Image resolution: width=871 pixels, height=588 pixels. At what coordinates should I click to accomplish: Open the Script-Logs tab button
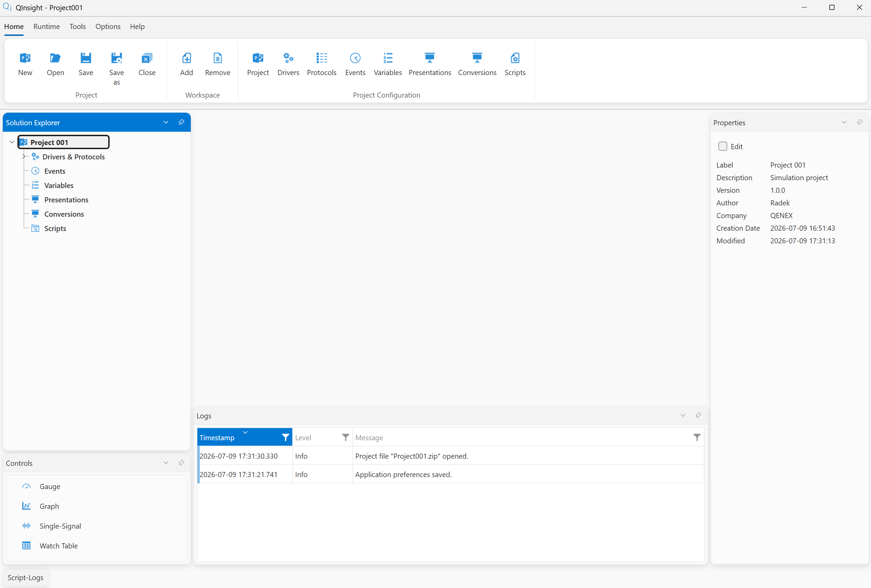(x=26, y=577)
